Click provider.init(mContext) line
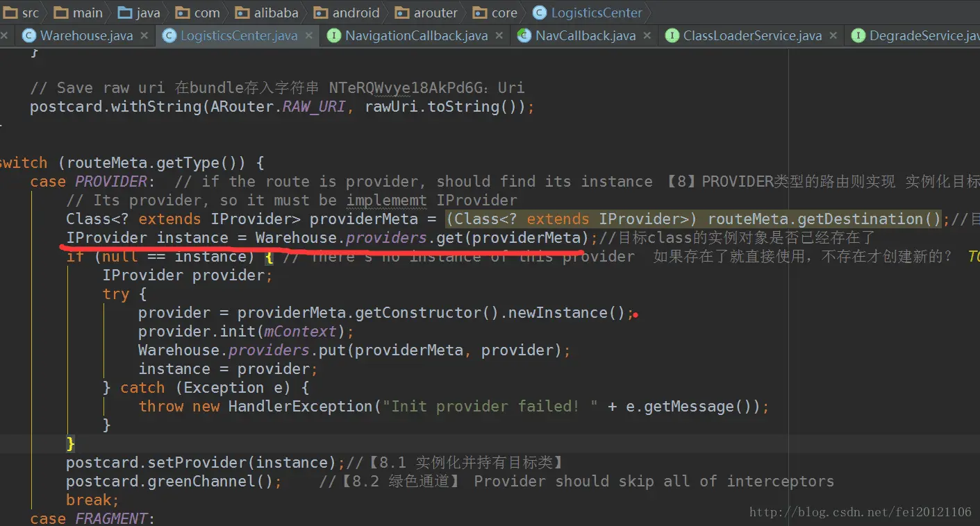The width and height of the screenshot is (980, 526). tap(246, 332)
